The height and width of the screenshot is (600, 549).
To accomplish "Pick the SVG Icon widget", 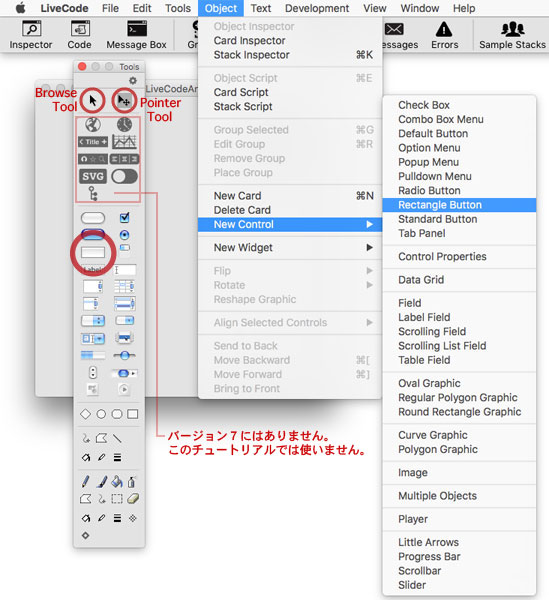I will pos(93,176).
